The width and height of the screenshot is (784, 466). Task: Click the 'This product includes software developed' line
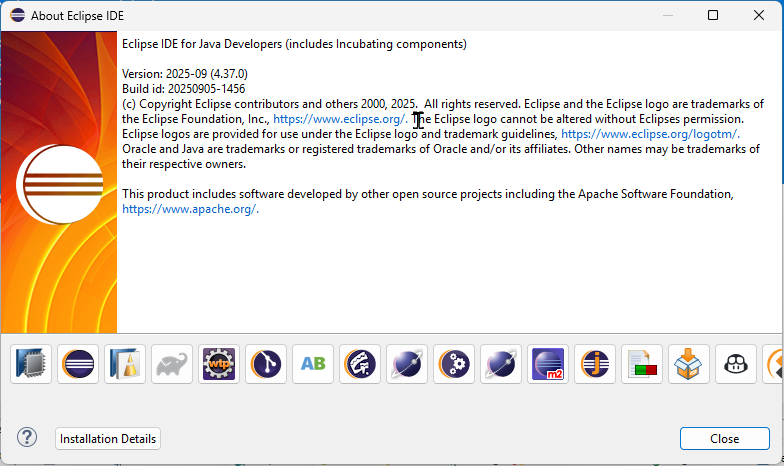point(428,194)
